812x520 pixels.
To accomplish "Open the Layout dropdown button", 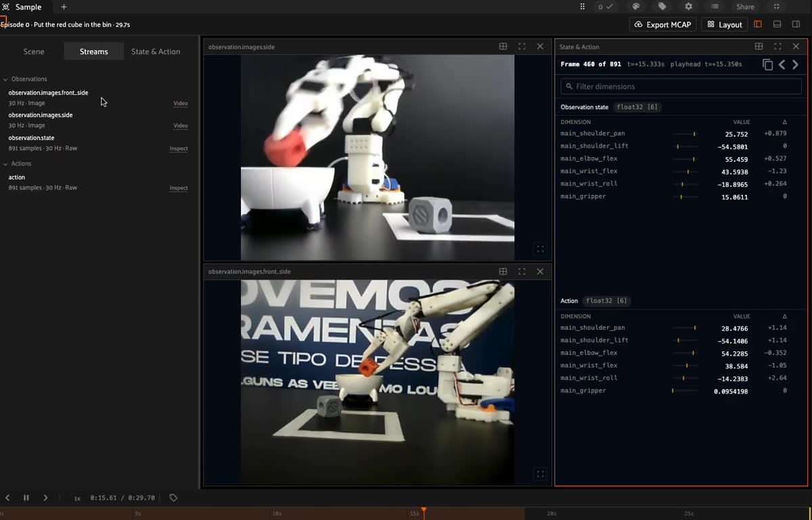I will coord(725,24).
